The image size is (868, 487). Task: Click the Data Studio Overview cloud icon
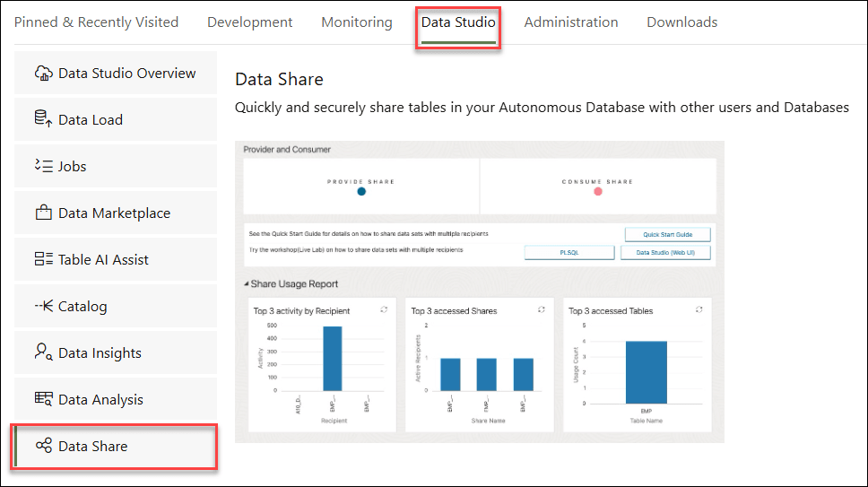coord(44,73)
